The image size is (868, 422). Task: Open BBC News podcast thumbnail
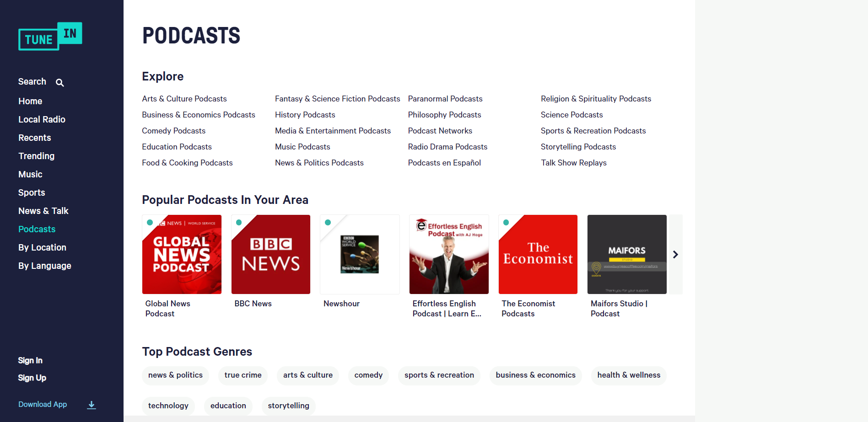point(271,254)
